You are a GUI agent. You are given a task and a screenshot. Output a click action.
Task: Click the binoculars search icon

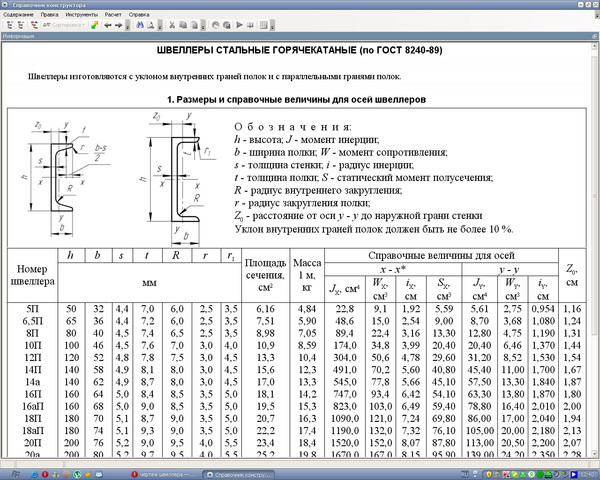tap(138, 24)
